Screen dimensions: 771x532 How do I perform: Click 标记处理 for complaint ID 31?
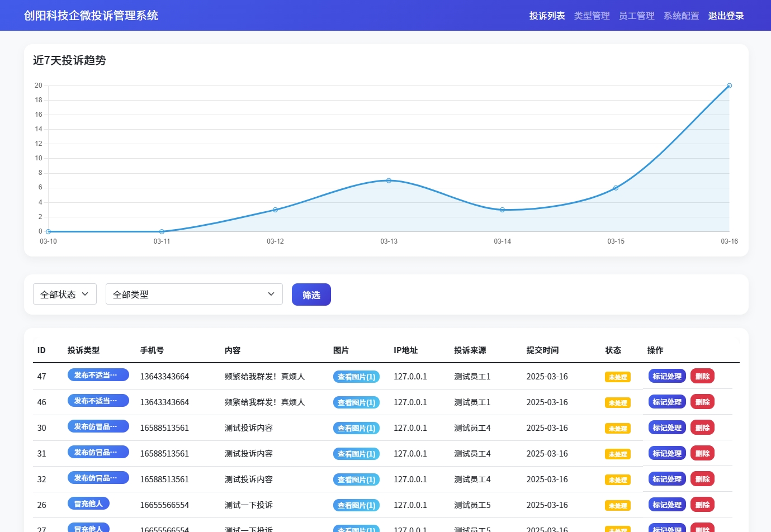pos(667,453)
